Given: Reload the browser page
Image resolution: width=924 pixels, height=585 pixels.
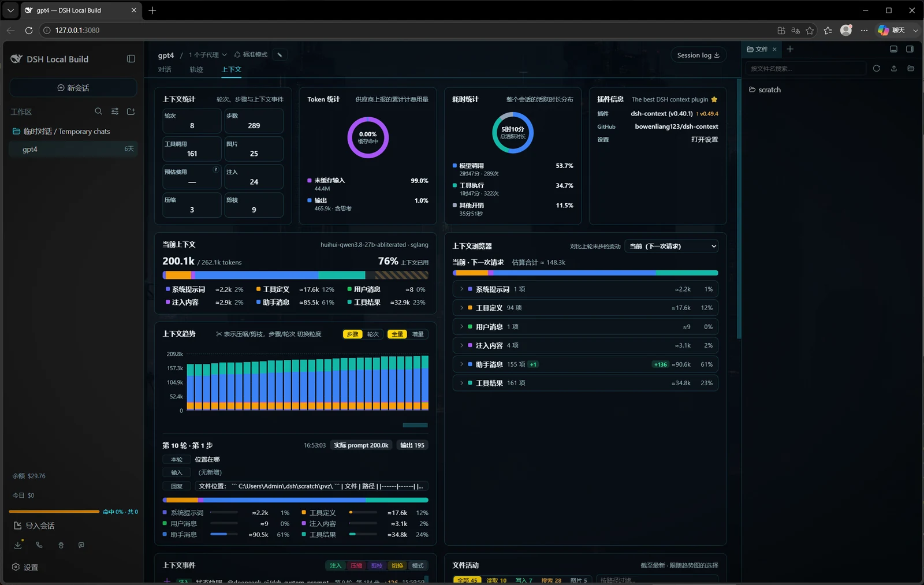Looking at the screenshot, I should coord(29,30).
